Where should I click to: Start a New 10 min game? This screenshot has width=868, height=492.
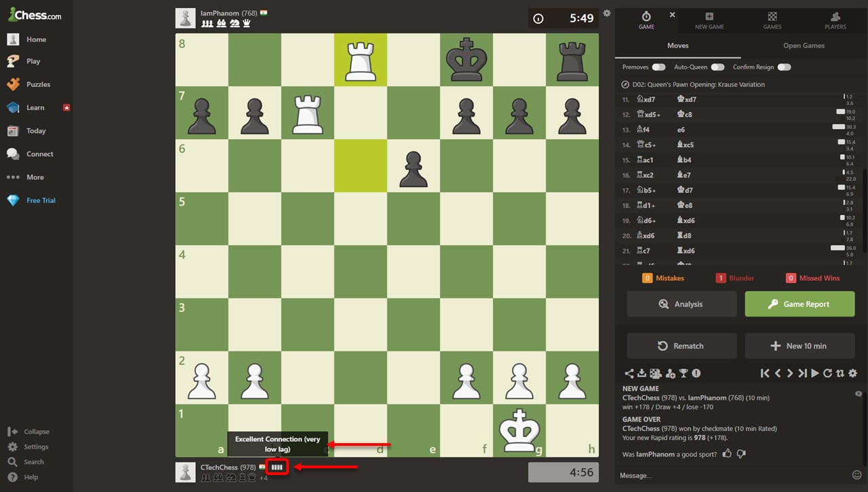pos(800,346)
